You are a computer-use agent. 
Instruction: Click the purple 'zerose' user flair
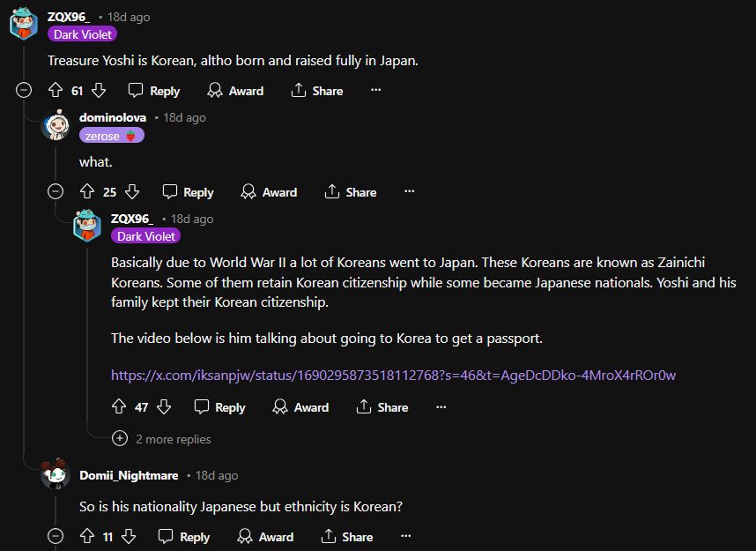(111, 136)
